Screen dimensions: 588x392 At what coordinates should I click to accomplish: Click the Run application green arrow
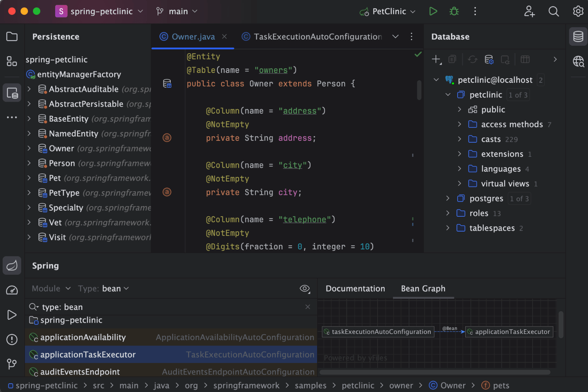pyautogui.click(x=433, y=11)
